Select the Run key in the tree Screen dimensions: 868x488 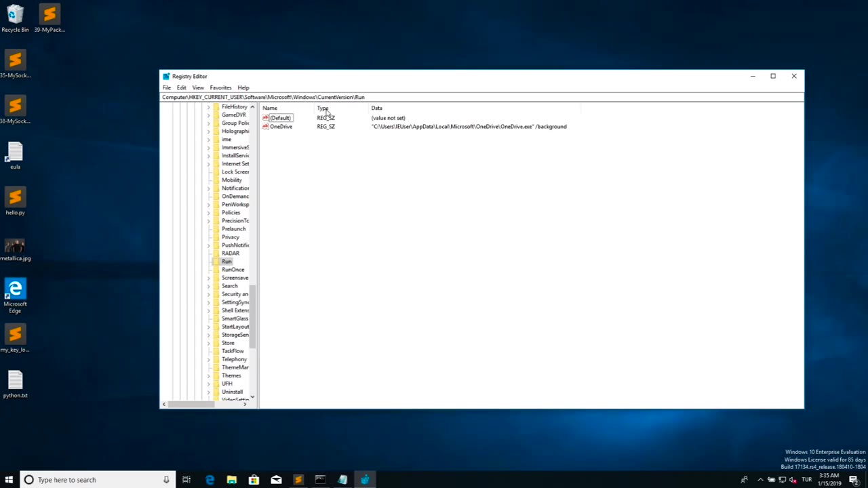tap(226, 262)
